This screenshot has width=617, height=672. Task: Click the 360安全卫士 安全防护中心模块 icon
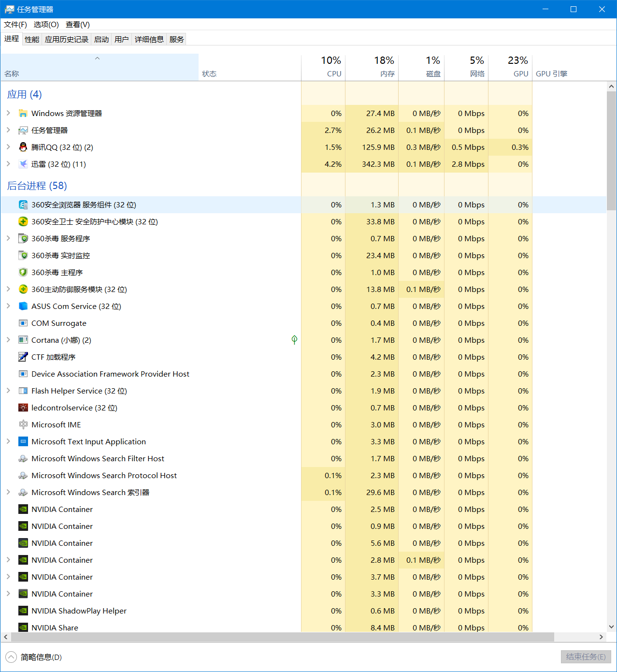coord(23,222)
